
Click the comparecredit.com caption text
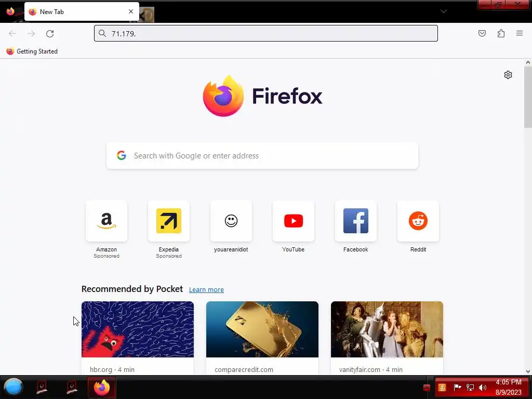click(x=244, y=369)
